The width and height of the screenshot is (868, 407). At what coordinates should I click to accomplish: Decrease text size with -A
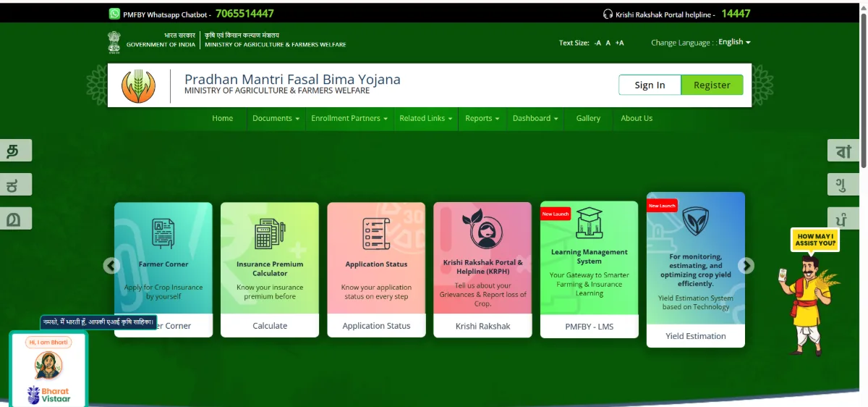pyautogui.click(x=597, y=43)
